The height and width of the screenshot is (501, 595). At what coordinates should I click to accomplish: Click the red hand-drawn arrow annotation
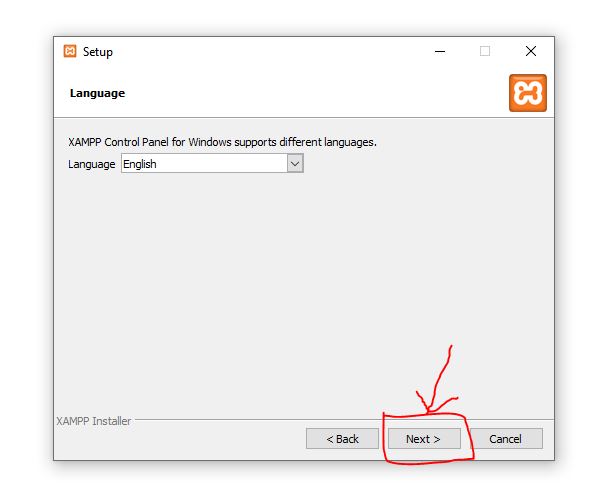[x=437, y=379]
